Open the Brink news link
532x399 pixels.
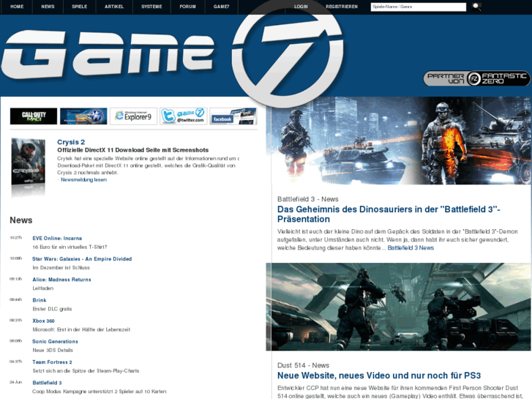tap(40, 300)
